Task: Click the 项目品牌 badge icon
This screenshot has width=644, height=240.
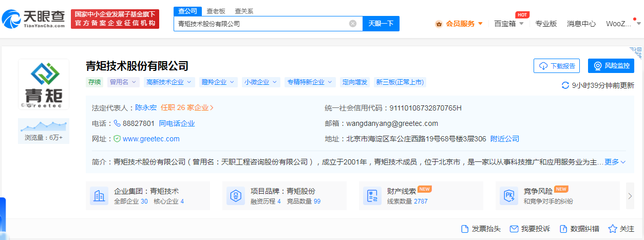Action: coord(236,196)
